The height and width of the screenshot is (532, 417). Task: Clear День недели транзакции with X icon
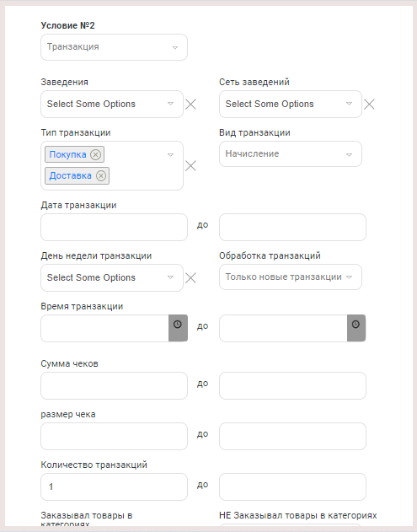191,278
